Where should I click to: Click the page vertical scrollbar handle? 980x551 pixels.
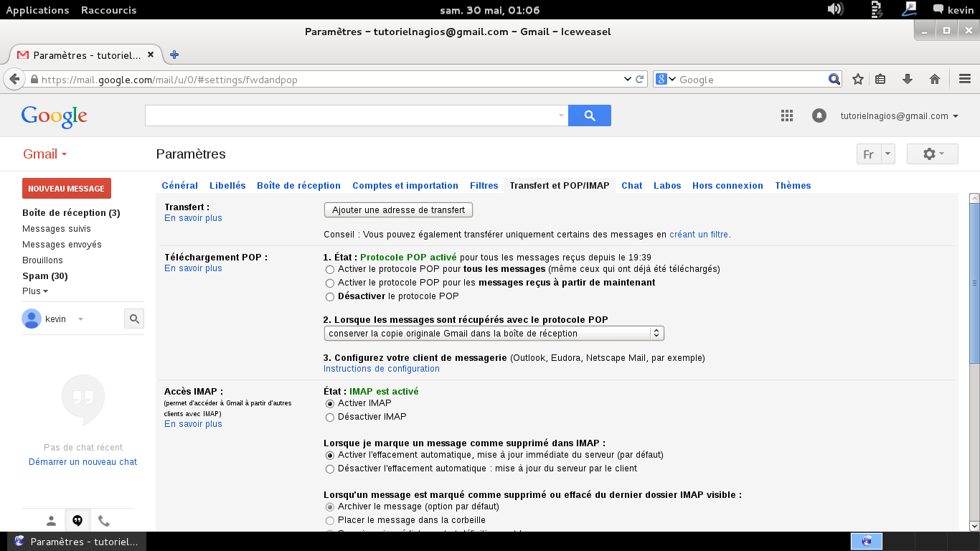tap(974, 283)
